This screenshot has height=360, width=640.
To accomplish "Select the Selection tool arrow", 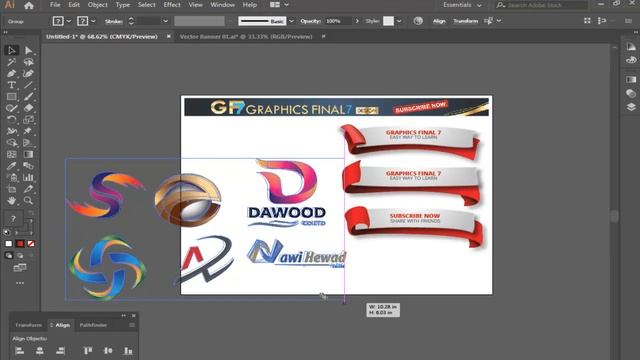I will (x=11, y=50).
